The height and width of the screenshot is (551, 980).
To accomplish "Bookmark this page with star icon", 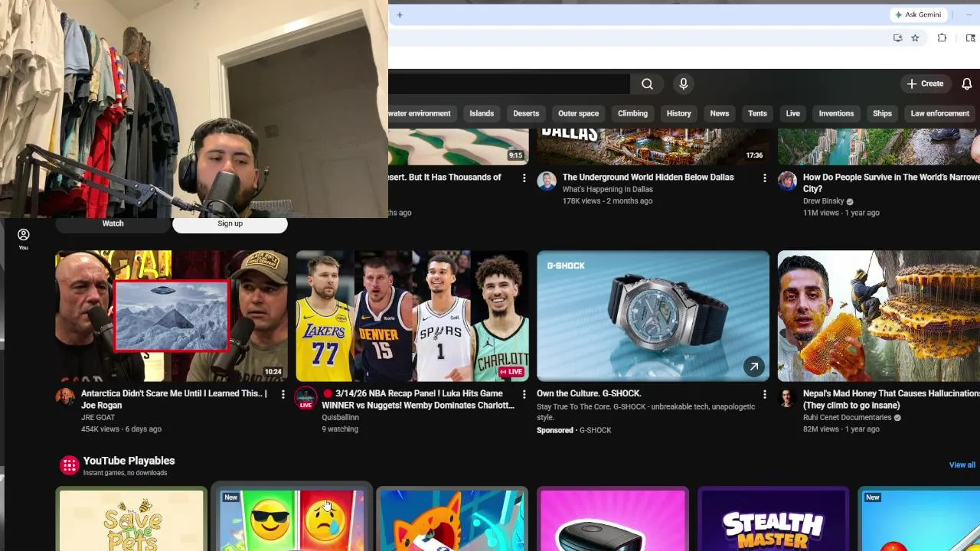I will (x=915, y=37).
